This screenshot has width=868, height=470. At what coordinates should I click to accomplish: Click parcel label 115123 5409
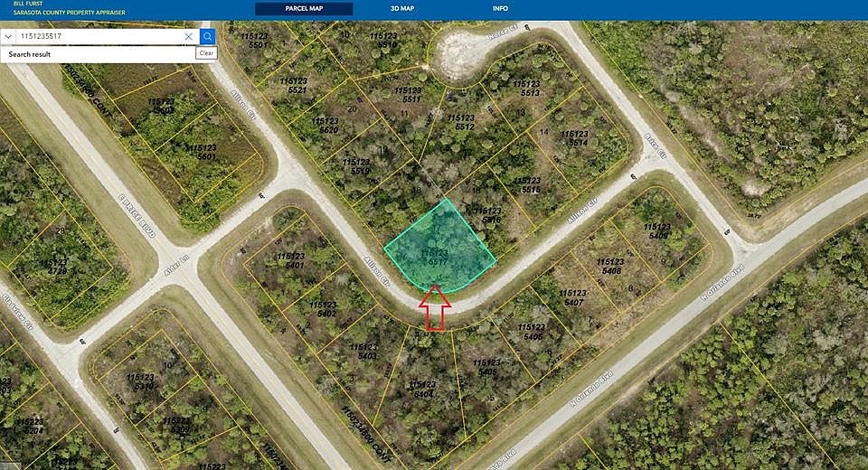click(657, 230)
